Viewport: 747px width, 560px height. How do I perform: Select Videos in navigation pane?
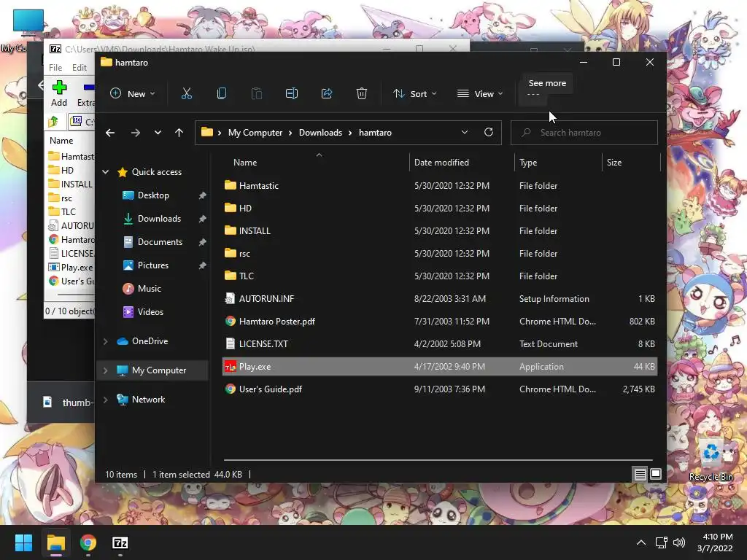[150, 312]
